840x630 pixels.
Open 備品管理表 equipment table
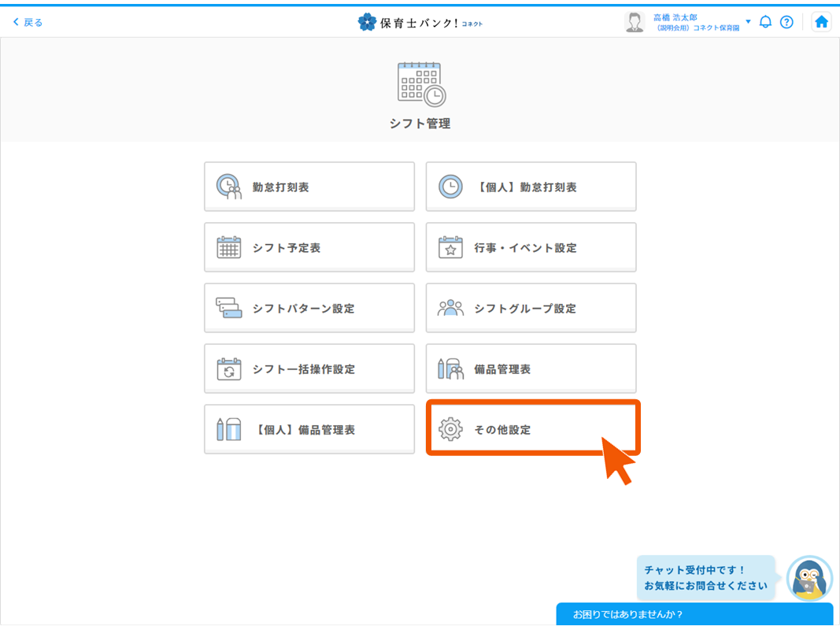pos(531,369)
